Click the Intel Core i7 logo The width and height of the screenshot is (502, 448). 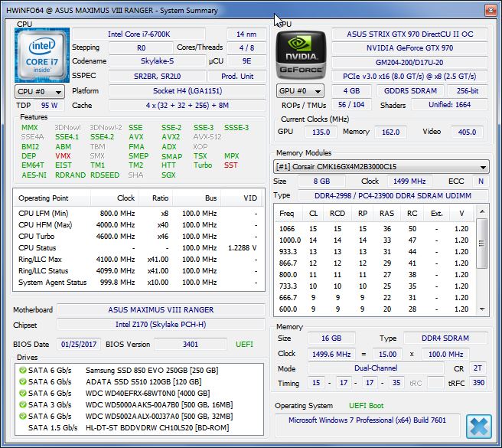pos(42,55)
